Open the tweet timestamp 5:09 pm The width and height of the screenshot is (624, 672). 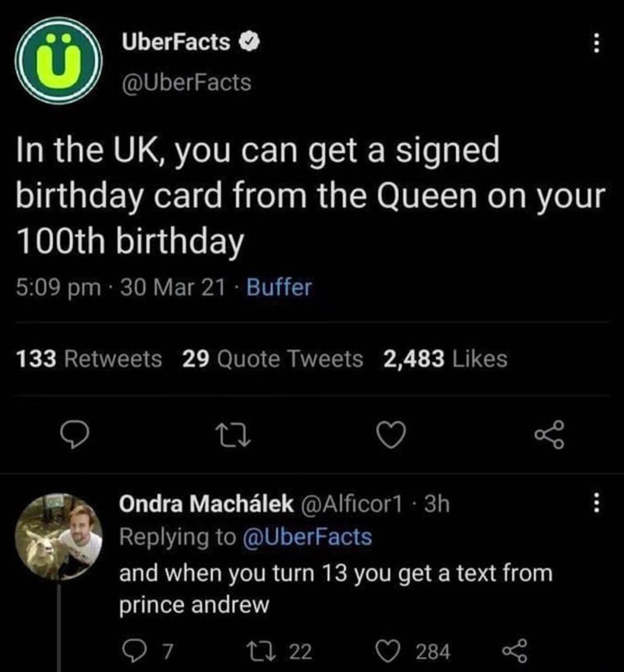click(x=58, y=288)
